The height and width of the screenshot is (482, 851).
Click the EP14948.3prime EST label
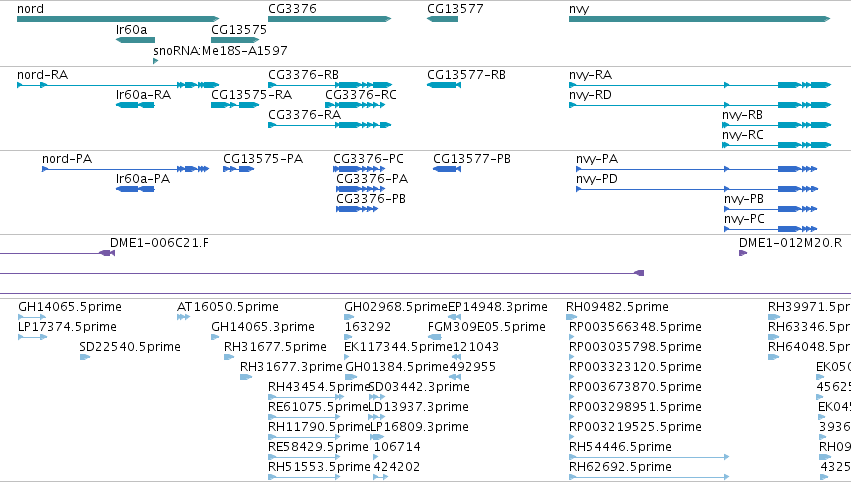click(498, 307)
